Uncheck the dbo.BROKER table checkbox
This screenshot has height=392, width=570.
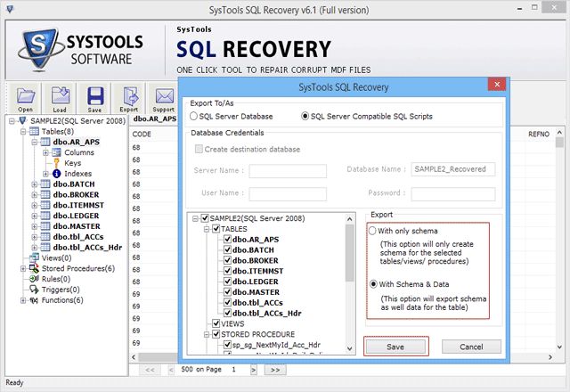tap(228, 260)
